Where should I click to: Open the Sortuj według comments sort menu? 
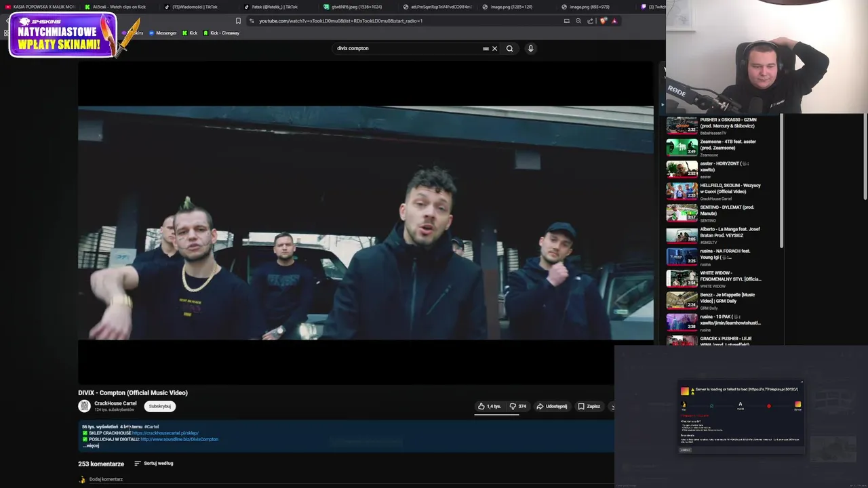(154, 464)
